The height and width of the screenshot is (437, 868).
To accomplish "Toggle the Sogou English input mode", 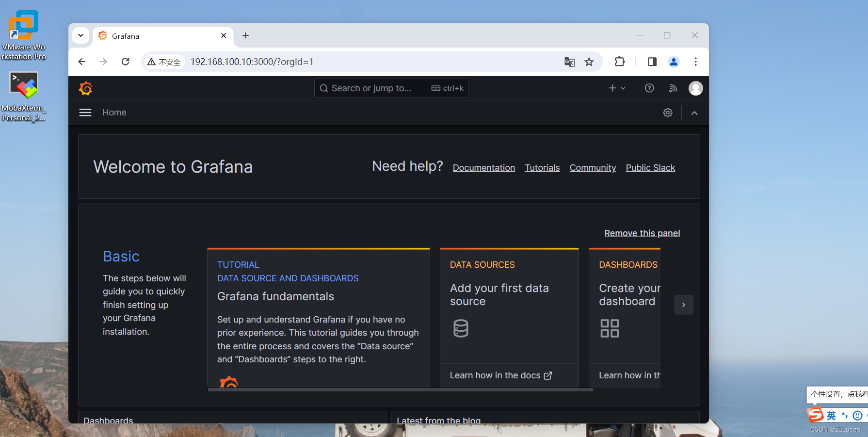I will [831, 415].
